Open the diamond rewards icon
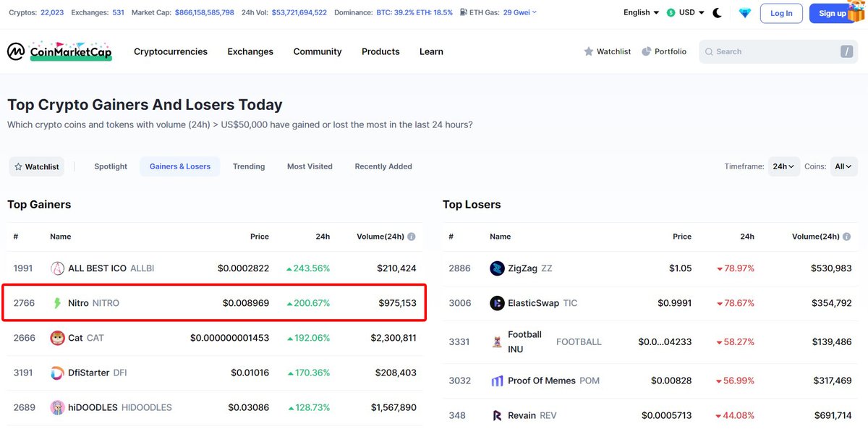This screenshot has height=429, width=868. 744,13
